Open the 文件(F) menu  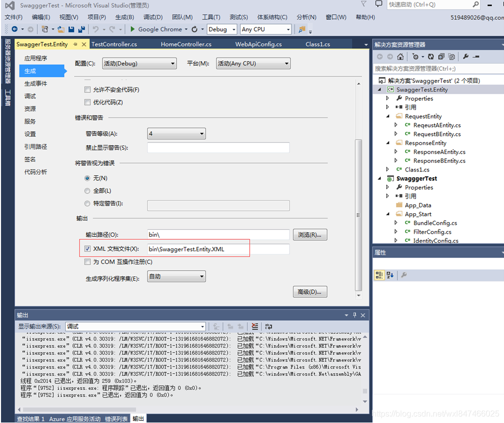(13, 17)
